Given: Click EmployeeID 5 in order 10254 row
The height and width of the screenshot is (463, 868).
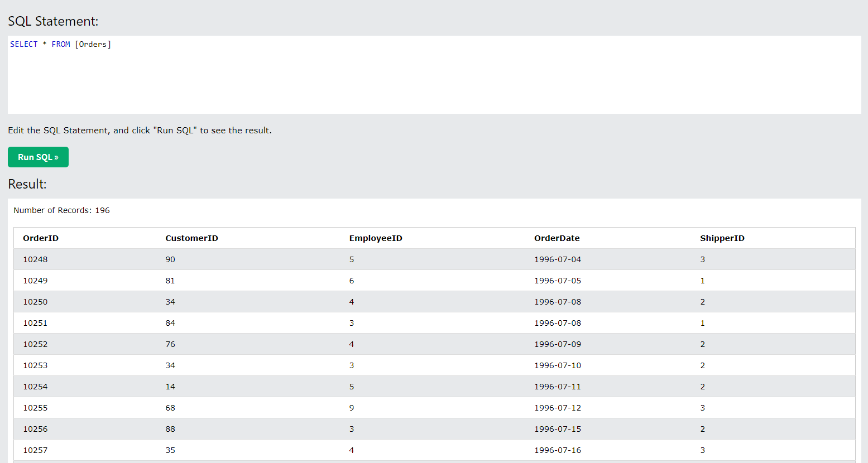Looking at the screenshot, I should pos(352,387).
